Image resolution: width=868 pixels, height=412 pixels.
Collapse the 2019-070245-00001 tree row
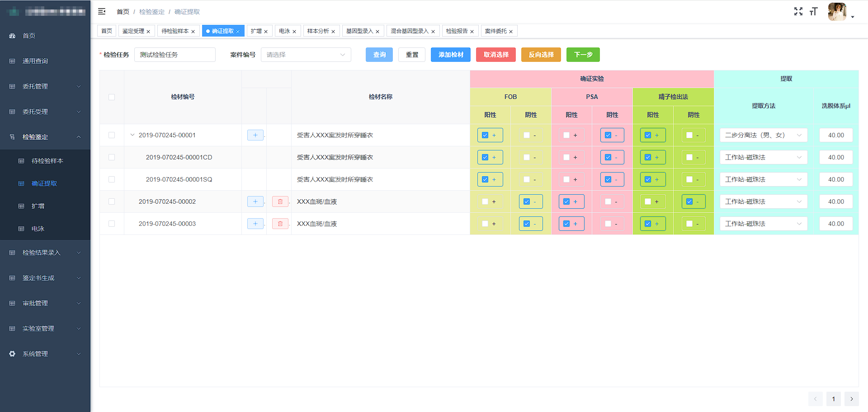click(x=132, y=135)
